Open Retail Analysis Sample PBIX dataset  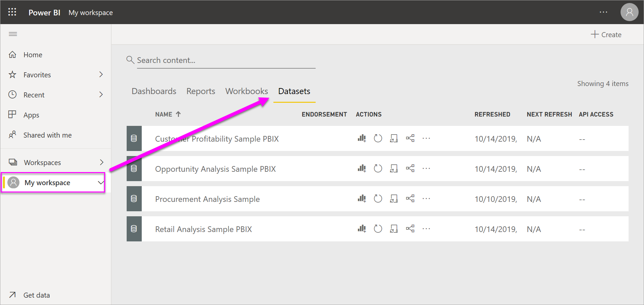tap(203, 229)
